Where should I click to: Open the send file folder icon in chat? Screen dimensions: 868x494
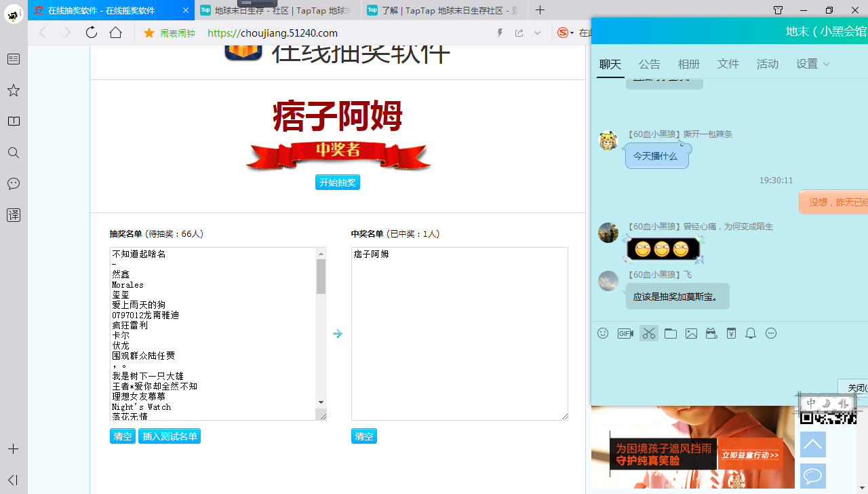(x=671, y=333)
